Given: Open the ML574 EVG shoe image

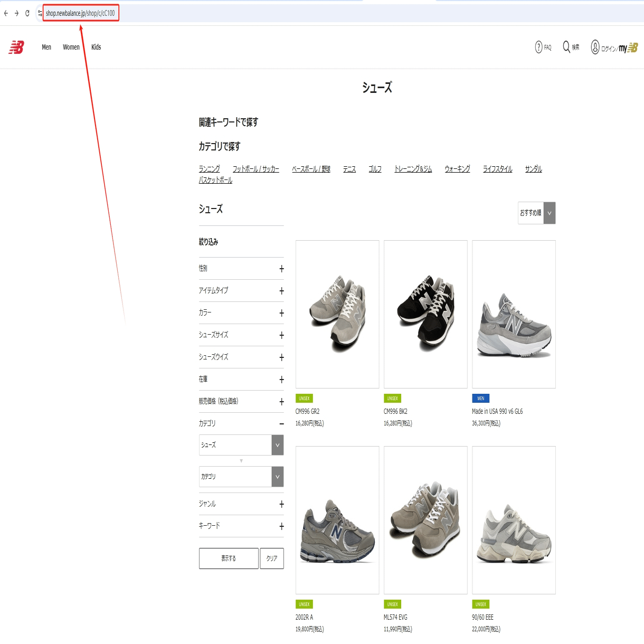Looking at the screenshot, I should [x=425, y=520].
